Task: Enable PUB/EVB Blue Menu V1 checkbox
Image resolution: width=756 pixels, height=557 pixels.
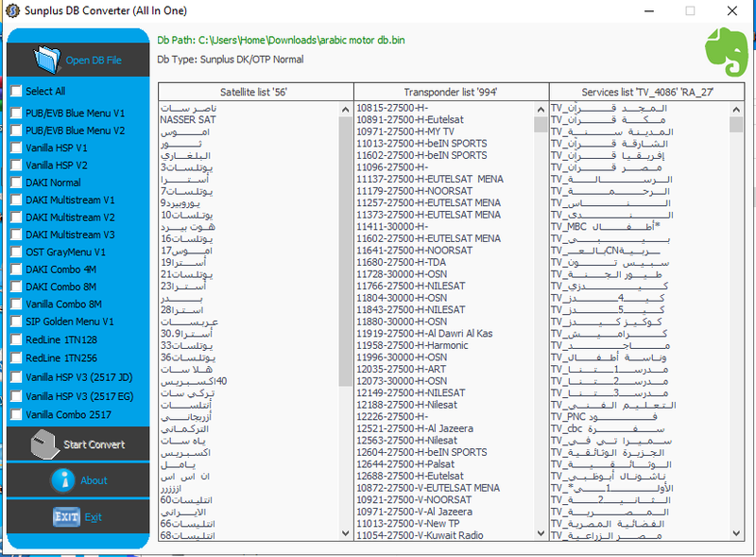Action: pos(16,113)
